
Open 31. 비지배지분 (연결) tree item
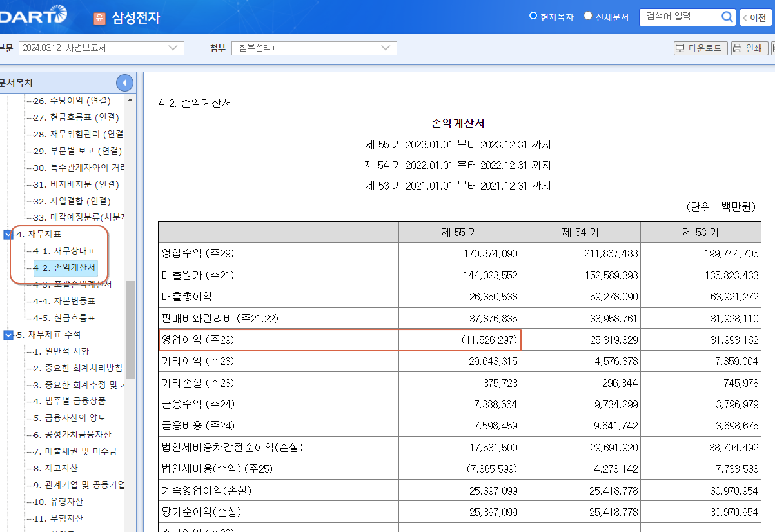tap(76, 184)
